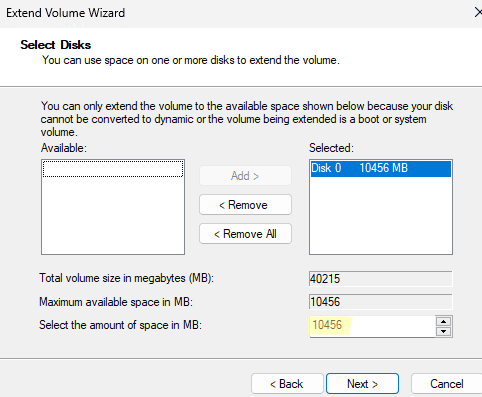Click the Select Disks heading
The width and height of the screenshot is (482, 397).
[x=56, y=45]
